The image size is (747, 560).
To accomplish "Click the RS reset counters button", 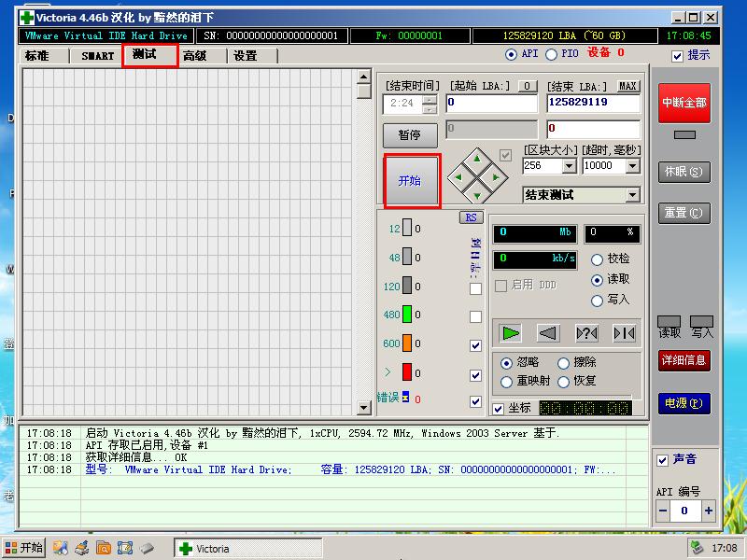I will 472,217.
